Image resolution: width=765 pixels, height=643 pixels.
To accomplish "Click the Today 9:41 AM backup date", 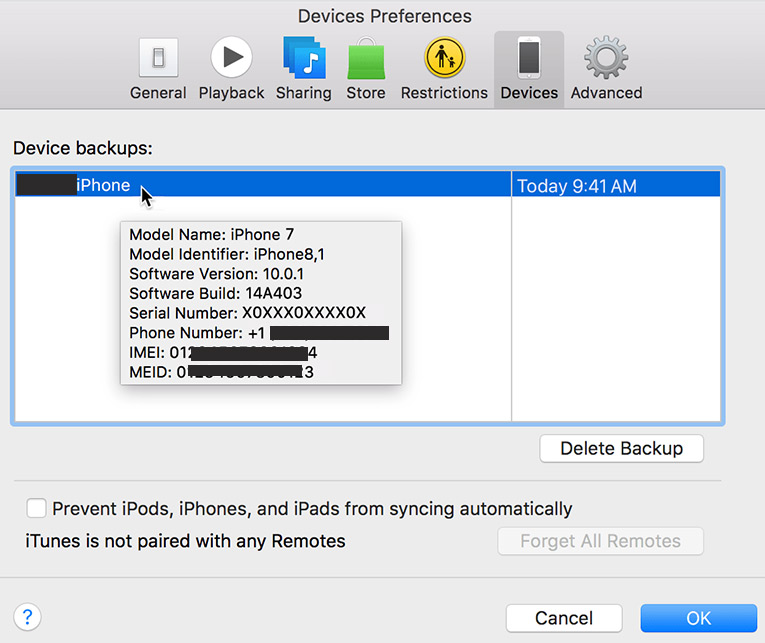I will [x=577, y=186].
